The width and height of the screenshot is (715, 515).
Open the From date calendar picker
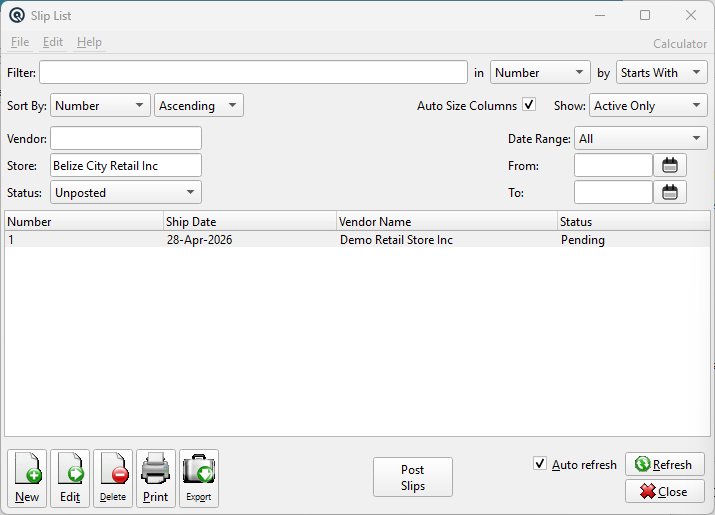tap(669, 166)
